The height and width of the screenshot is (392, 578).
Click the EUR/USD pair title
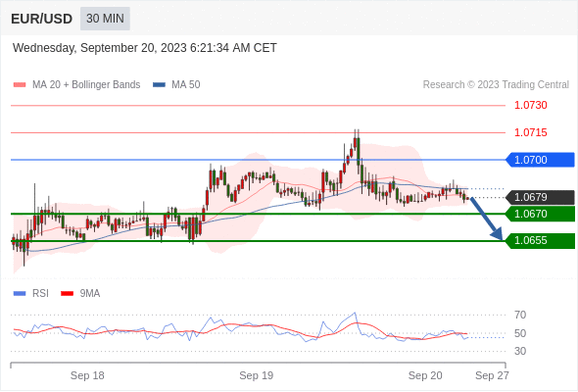pyautogui.click(x=42, y=19)
